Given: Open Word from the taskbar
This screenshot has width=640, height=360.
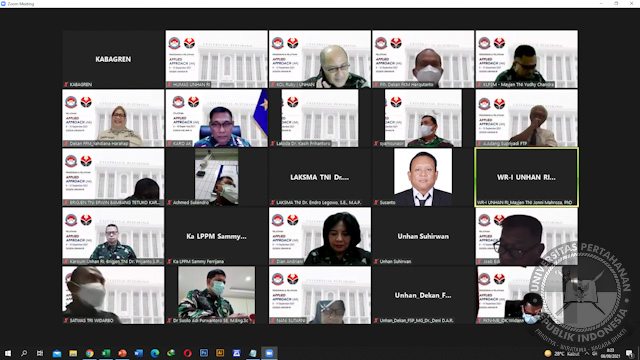Looking at the screenshot, I should (138, 353).
